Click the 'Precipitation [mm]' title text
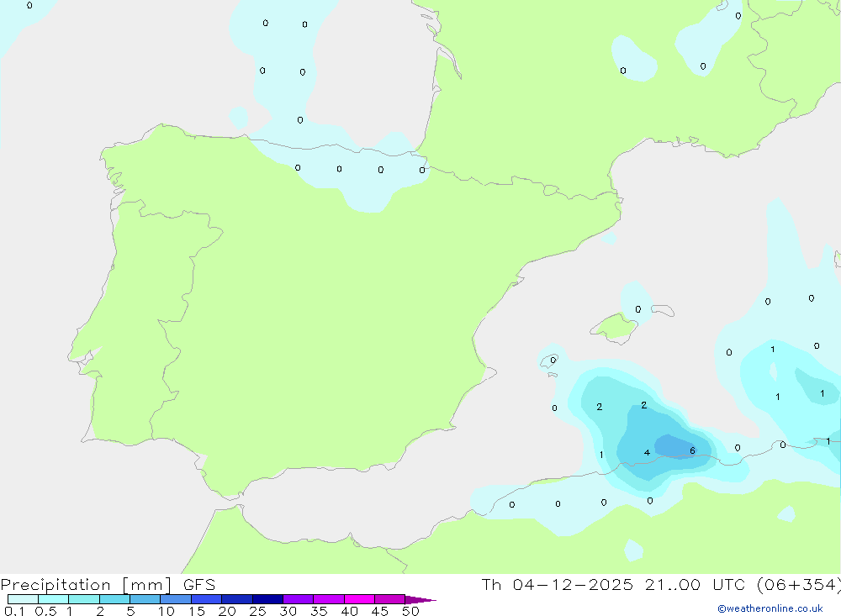841x616 pixels. click(86, 585)
